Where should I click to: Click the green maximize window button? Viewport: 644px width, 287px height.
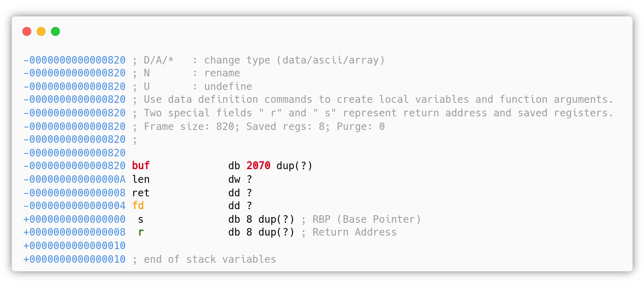tap(55, 31)
